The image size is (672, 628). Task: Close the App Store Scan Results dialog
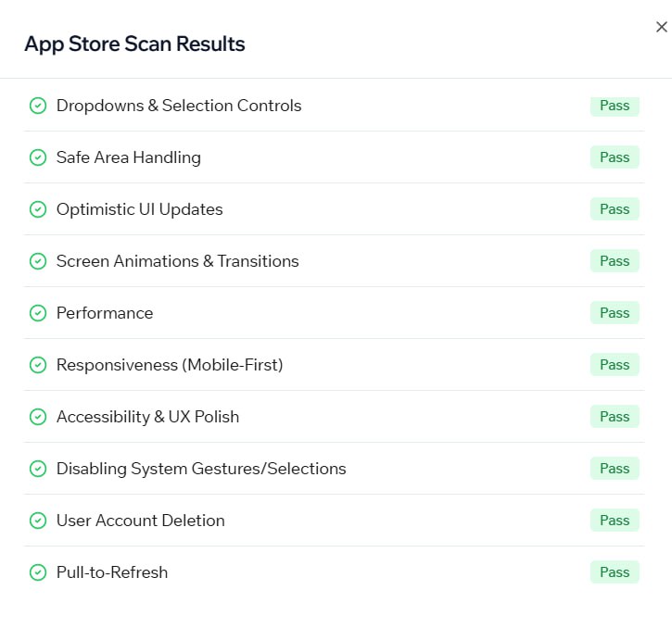[x=661, y=28]
